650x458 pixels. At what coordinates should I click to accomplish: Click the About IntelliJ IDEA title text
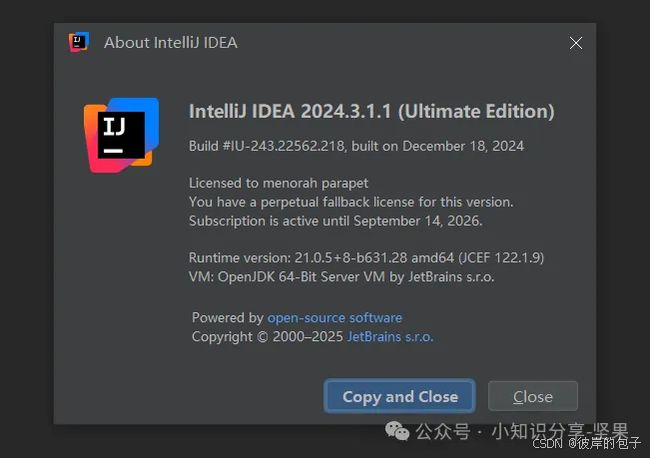coord(171,43)
